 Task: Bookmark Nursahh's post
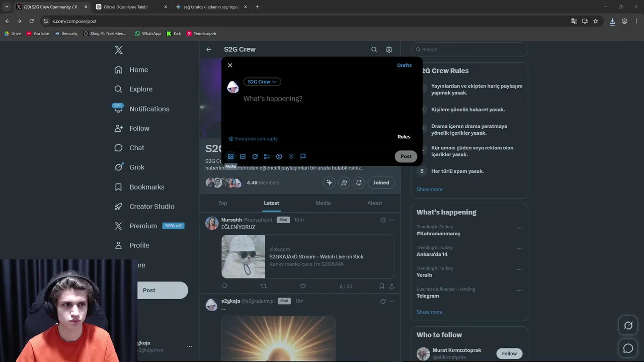(382, 286)
